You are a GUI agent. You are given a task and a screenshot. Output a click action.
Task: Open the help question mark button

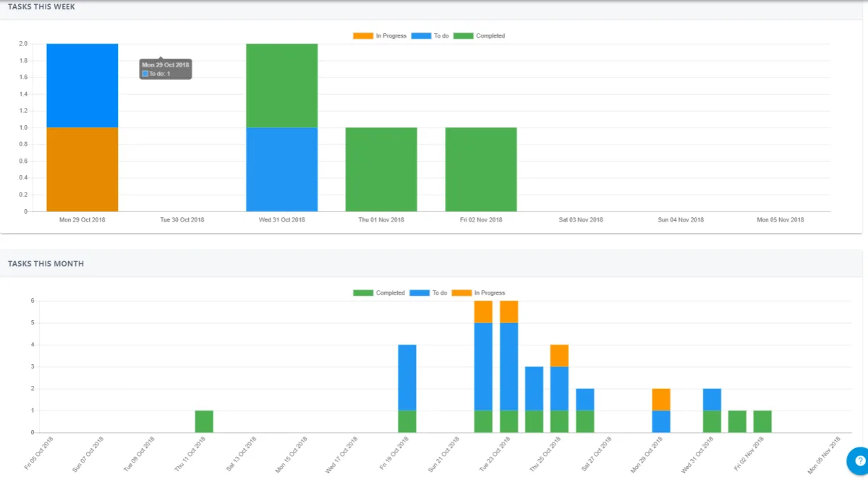click(859, 460)
